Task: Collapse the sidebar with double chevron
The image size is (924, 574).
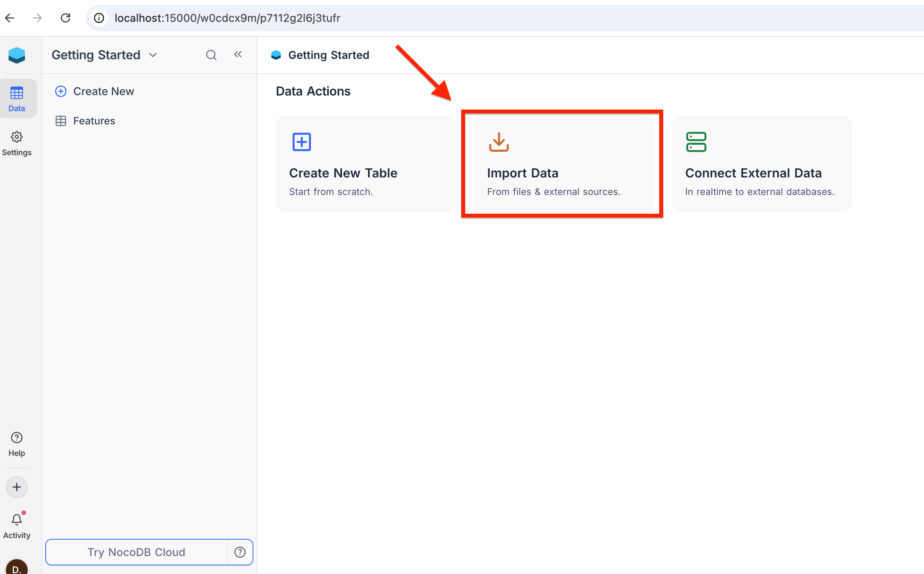Action: click(238, 55)
